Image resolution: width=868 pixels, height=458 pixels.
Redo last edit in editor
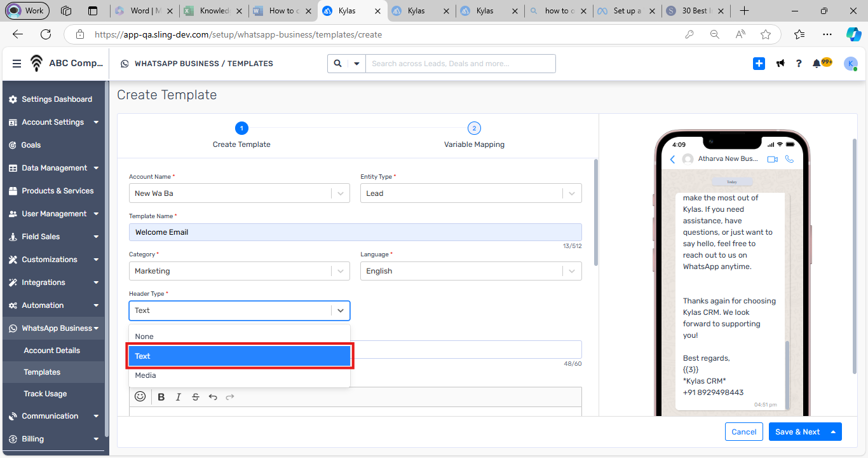point(230,397)
